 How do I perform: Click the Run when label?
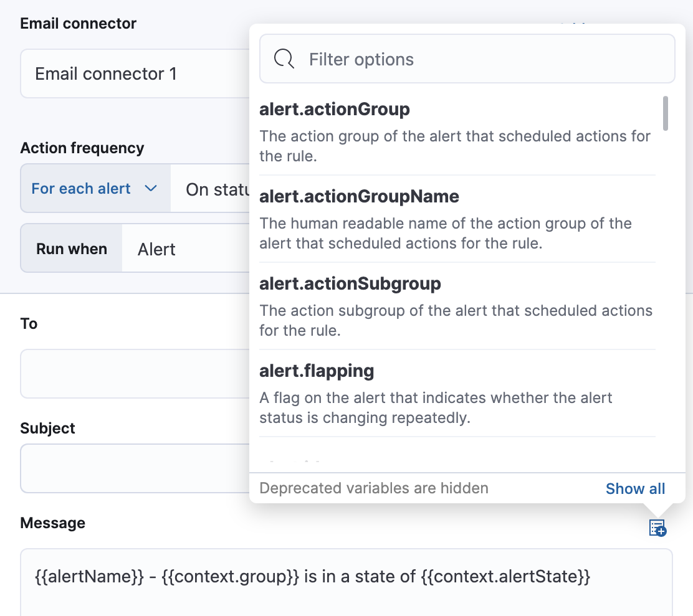[72, 249]
